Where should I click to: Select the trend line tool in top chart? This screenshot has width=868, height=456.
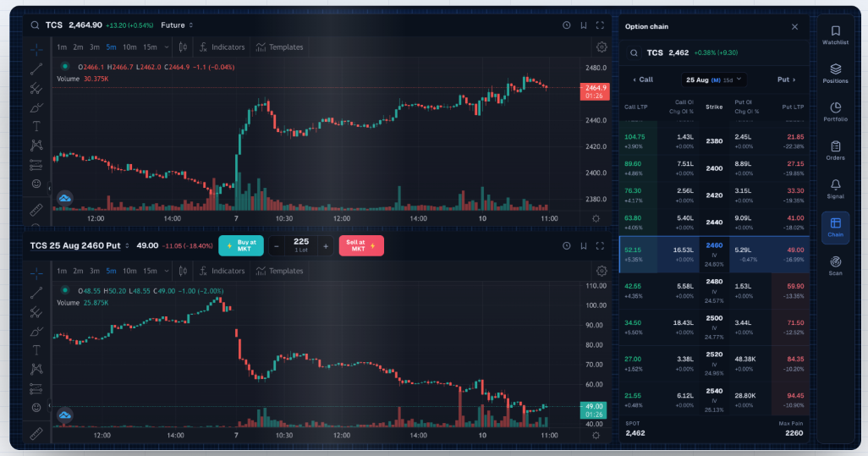[x=36, y=69]
